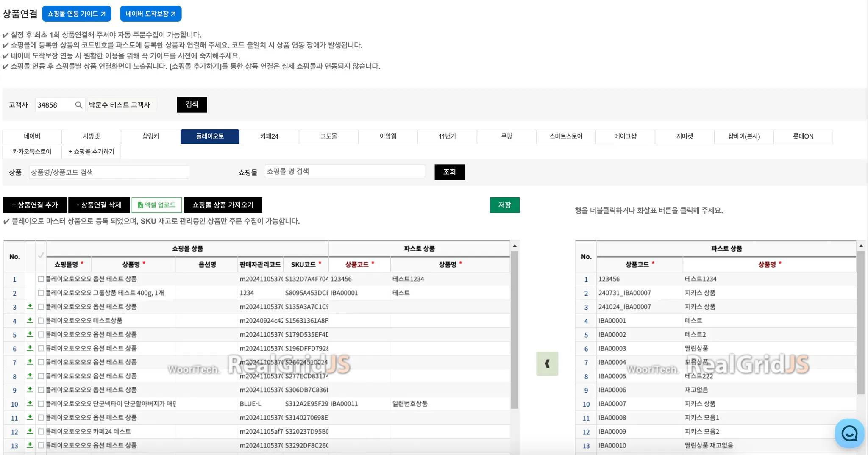868x455 pixels.
Task: Select the 재고없음 product name cell
Action: 770,390
